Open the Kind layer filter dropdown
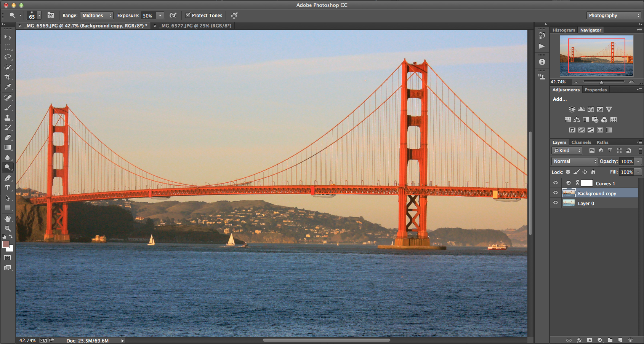Image resolution: width=644 pixels, height=344 pixels. tap(567, 151)
